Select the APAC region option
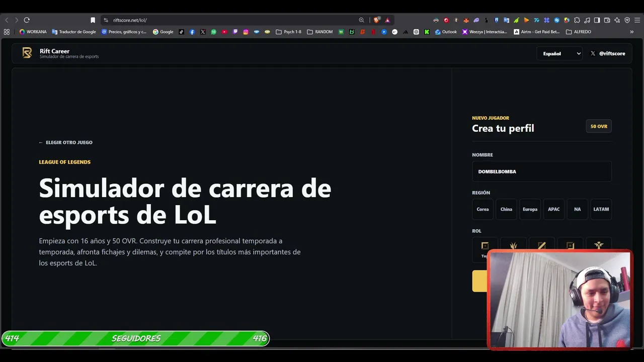This screenshot has height=362, width=644. (x=553, y=209)
